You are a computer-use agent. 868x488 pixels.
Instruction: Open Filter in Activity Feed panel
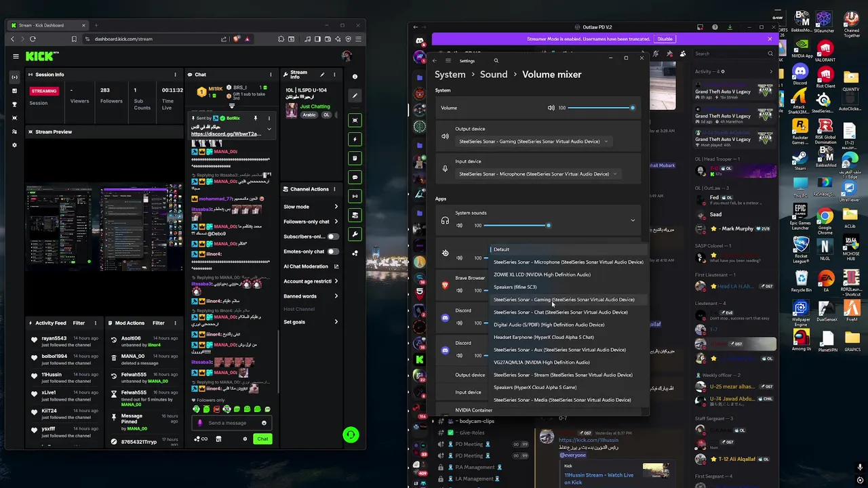point(79,323)
